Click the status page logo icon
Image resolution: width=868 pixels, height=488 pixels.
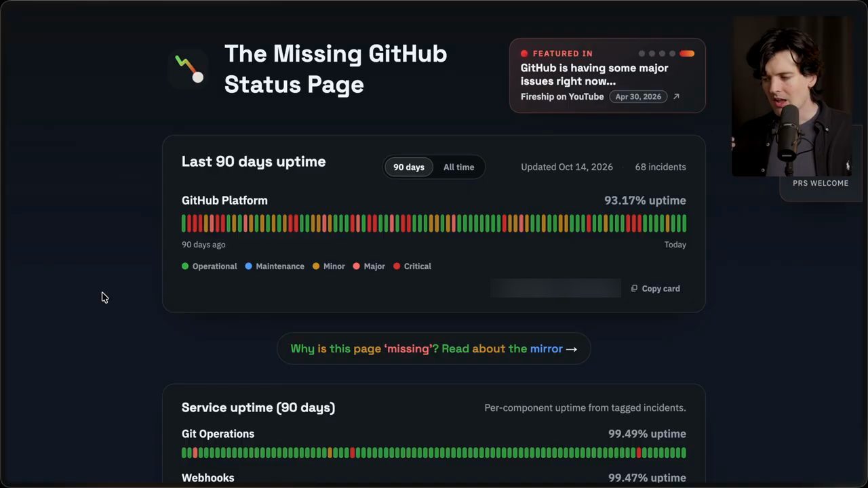[189, 70]
